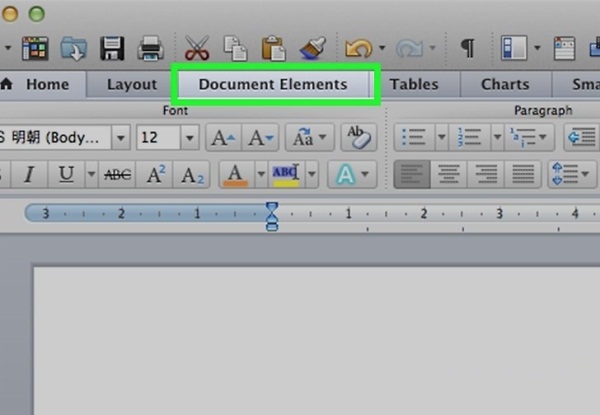The image size is (600, 415).
Task: Click the Undo arrow icon
Action: (x=358, y=47)
